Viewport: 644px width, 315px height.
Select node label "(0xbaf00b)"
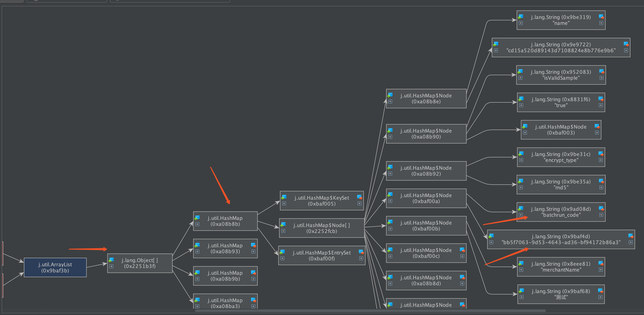[x=426, y=229]
